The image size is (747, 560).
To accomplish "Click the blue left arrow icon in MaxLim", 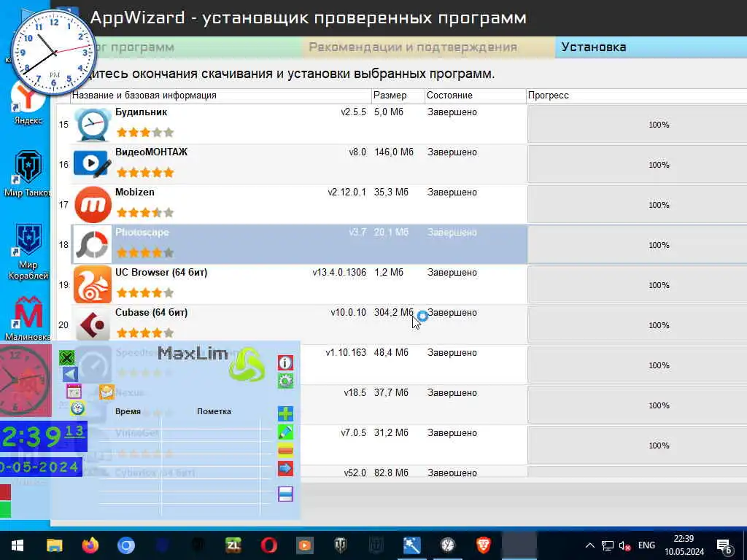I will (x=70, y=374).
